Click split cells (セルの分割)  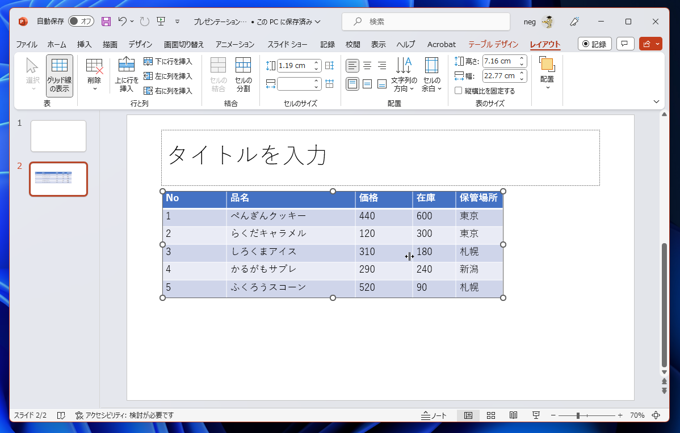pyautogui.click(x=243, y=75)
